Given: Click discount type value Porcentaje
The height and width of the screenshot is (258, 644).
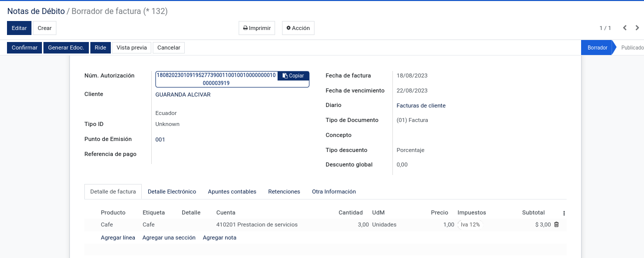Looking at the screenshot, I should point(410,150).
